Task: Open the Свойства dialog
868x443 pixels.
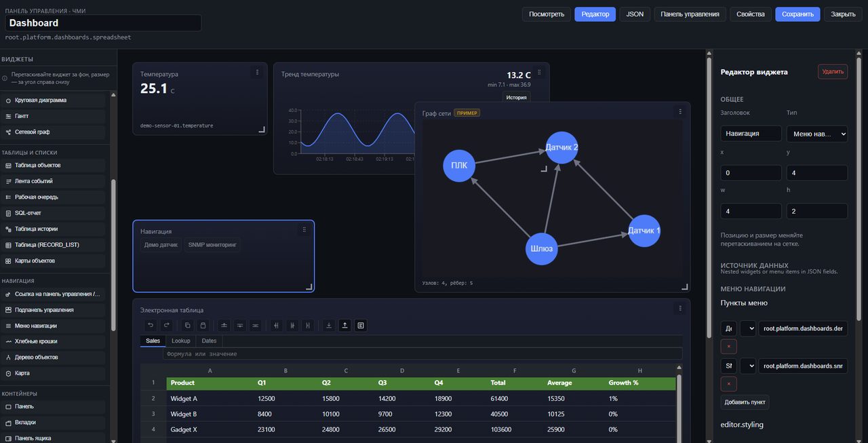Action: click(x=751, y=14)
